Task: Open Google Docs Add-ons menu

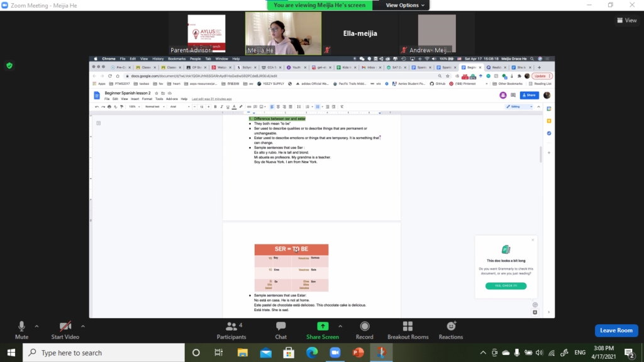Action: click(172, 99)
